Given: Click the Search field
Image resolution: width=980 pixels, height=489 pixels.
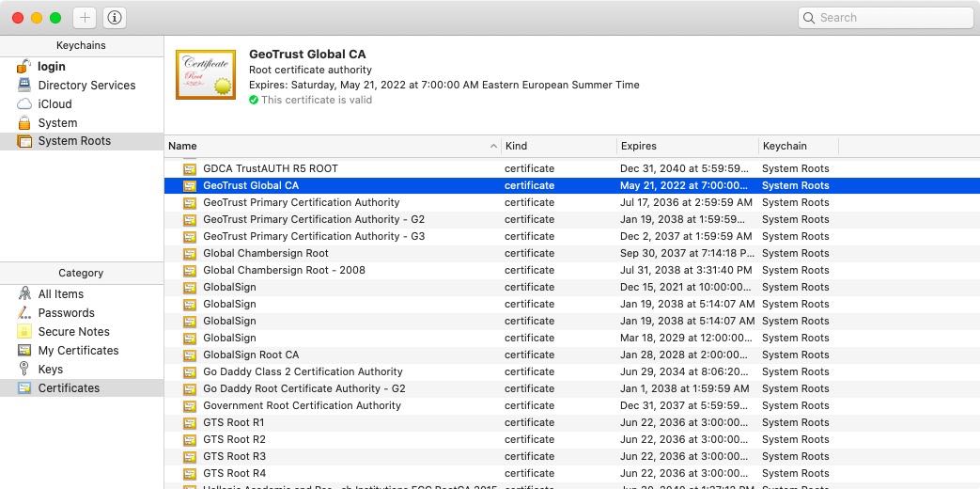Looking at the screenshot, I should pos(886,18).
